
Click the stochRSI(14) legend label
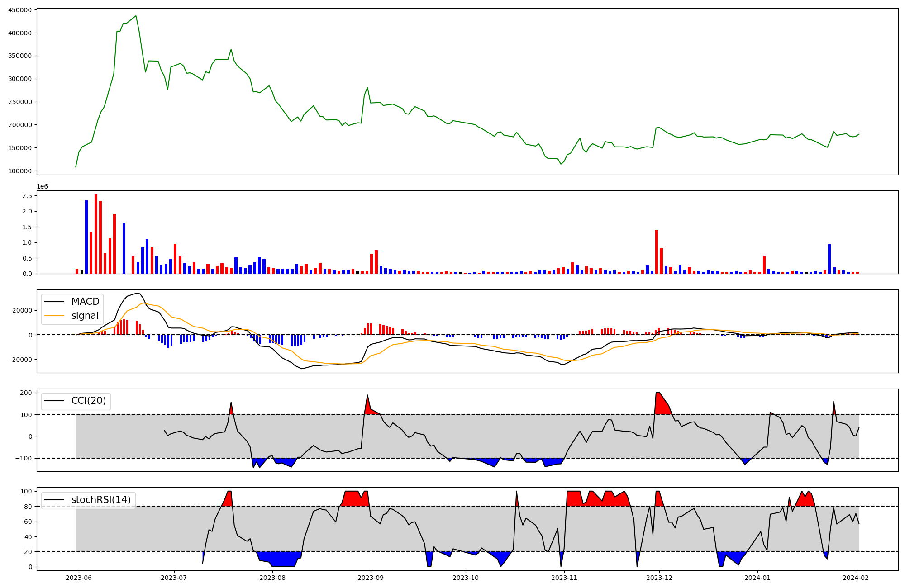pos(101,500)
